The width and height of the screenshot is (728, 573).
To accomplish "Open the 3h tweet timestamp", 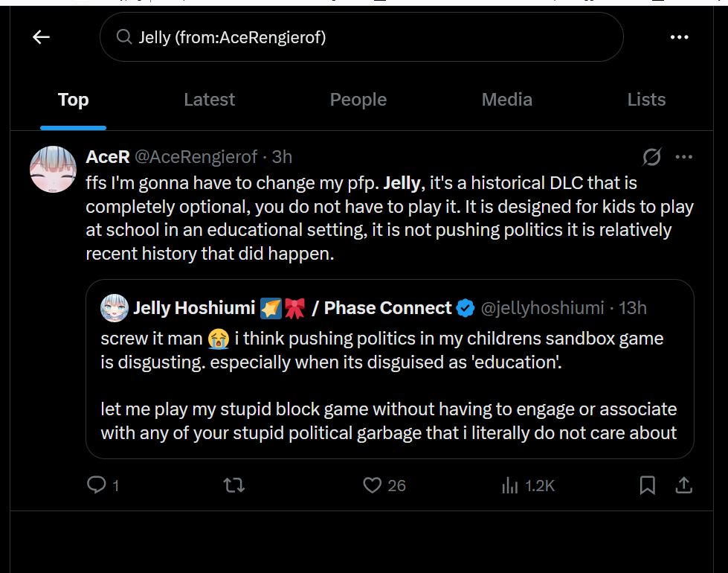I will click(282, 157).
